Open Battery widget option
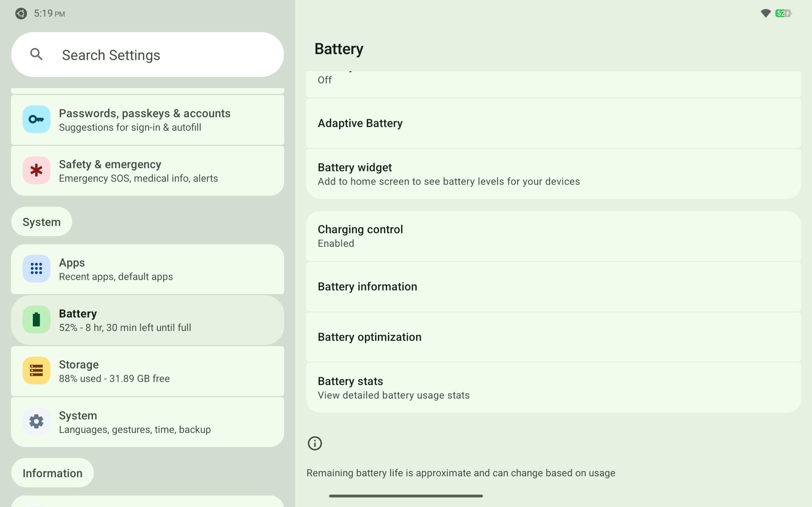Viewport: 812px width, 507px height. [x=553, y=174]
